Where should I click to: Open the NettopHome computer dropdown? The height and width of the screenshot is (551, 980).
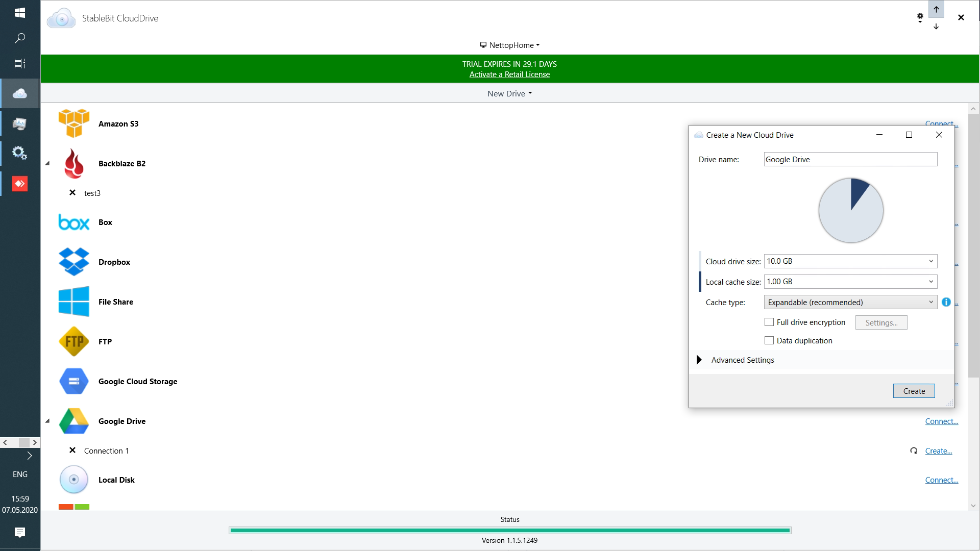pyautogui.click(x=510, y=45)
